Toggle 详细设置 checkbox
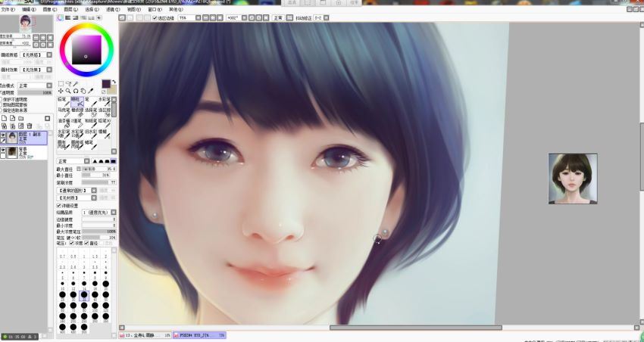The width and height of the screenshot is (644, 342). pyautogui.click(x=58, y=206)
